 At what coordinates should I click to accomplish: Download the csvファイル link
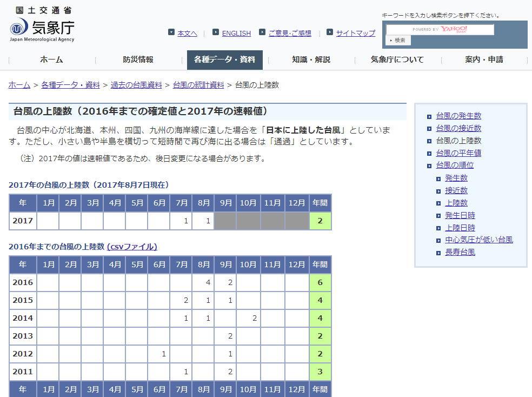(x=132, y=247)
